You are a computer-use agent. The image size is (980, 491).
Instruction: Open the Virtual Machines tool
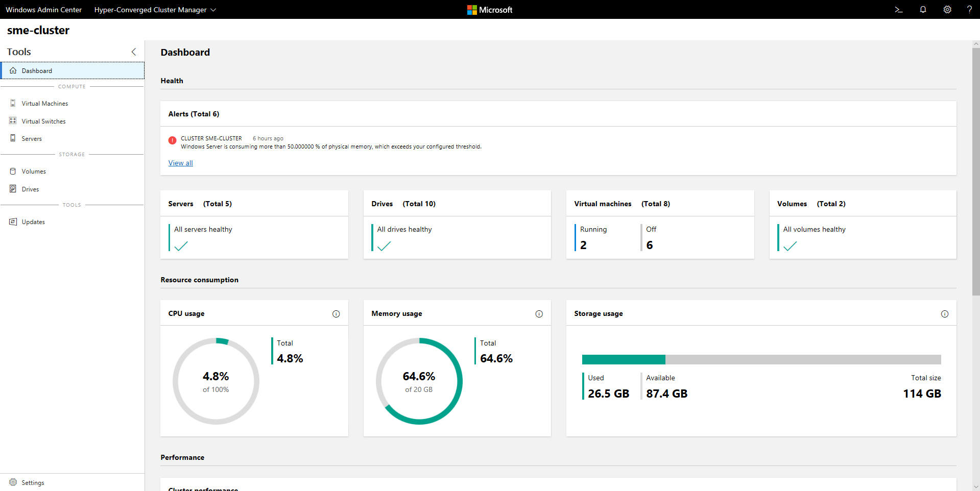45,103
